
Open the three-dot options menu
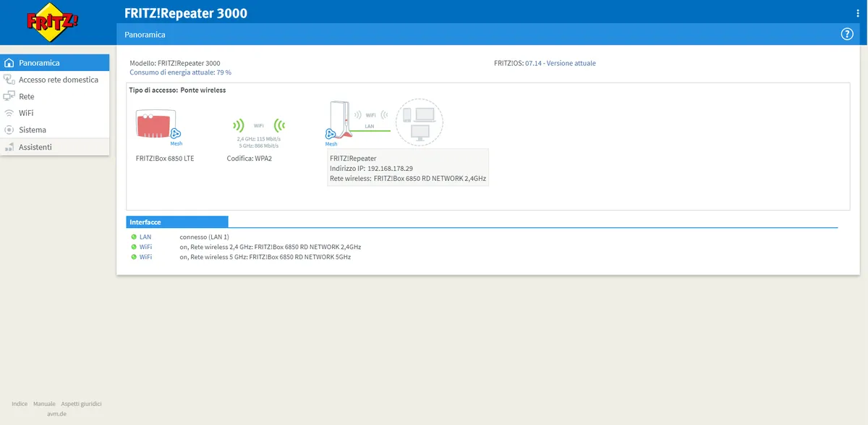coord(858,14)
